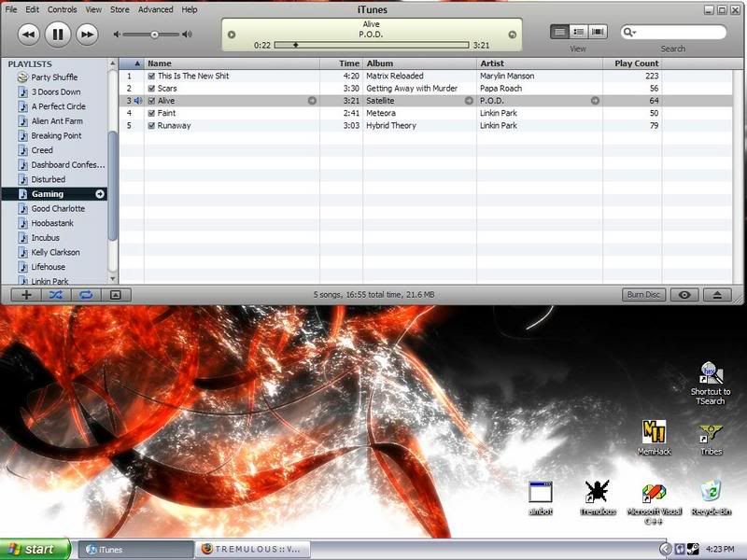This screenshot has height=560, width=747.
Task: Select the Good Charlotte playlist
Action: (x=58, y=208)
